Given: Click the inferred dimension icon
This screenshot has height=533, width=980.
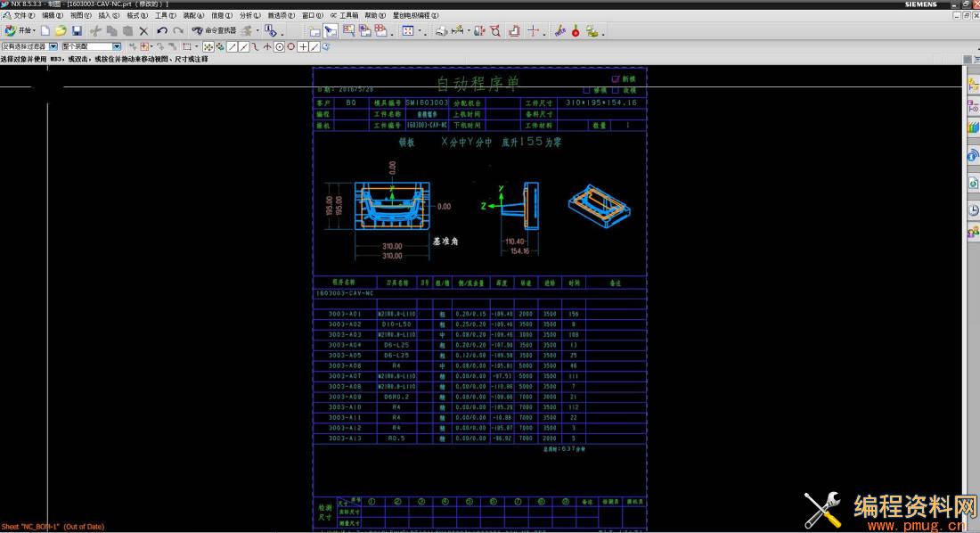Looking at the screenshot, I should tap(458, 30).
